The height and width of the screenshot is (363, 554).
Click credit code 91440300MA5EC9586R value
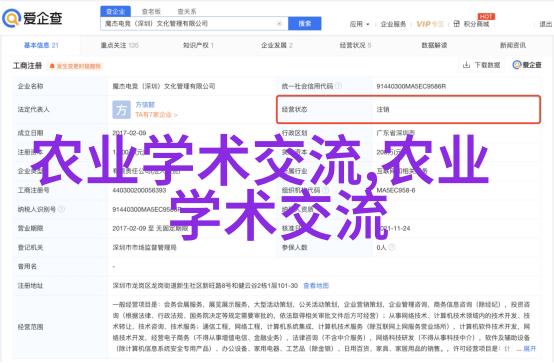click(411, 86)
